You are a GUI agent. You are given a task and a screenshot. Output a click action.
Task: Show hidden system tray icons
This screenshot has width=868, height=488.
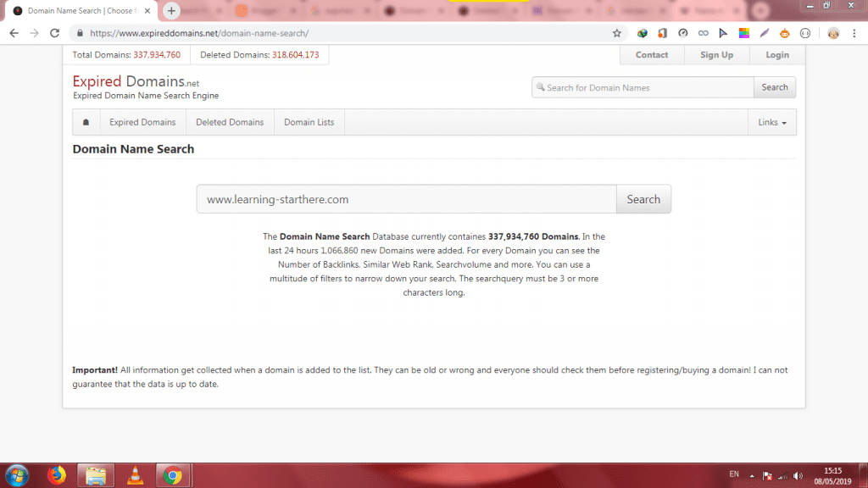(x=752, y=476)
